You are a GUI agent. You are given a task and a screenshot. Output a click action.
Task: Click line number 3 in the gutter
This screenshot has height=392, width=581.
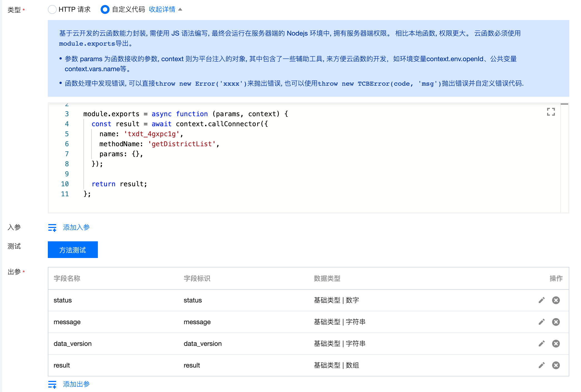tap(67, 114)
